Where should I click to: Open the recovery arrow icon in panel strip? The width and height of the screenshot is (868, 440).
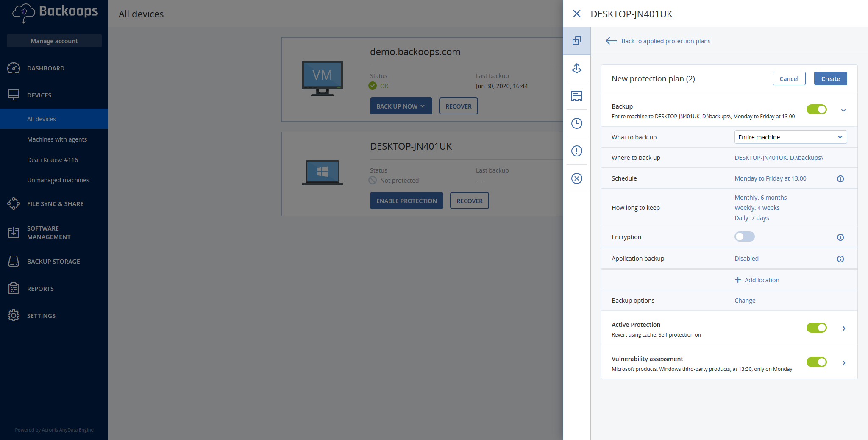(x=577, y=68)
